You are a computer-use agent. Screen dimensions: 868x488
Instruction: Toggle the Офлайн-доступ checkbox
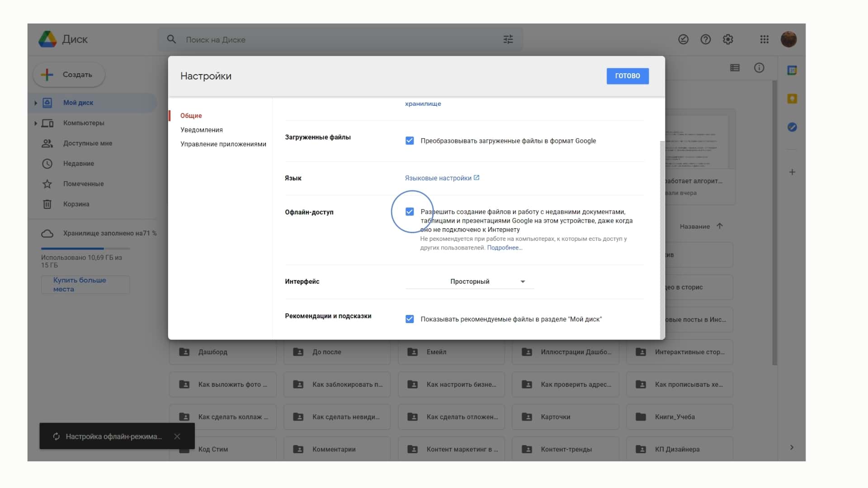(410, 211)
